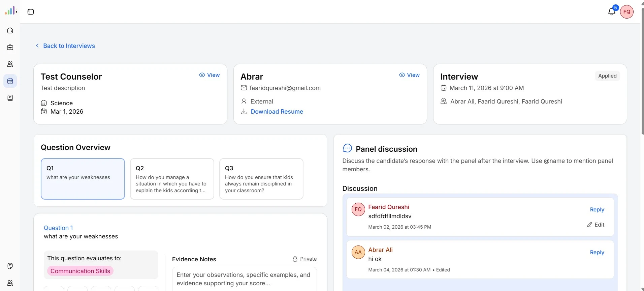Switch to the Q3 question card
Screen dimensions: 644x291
(261, 179)
